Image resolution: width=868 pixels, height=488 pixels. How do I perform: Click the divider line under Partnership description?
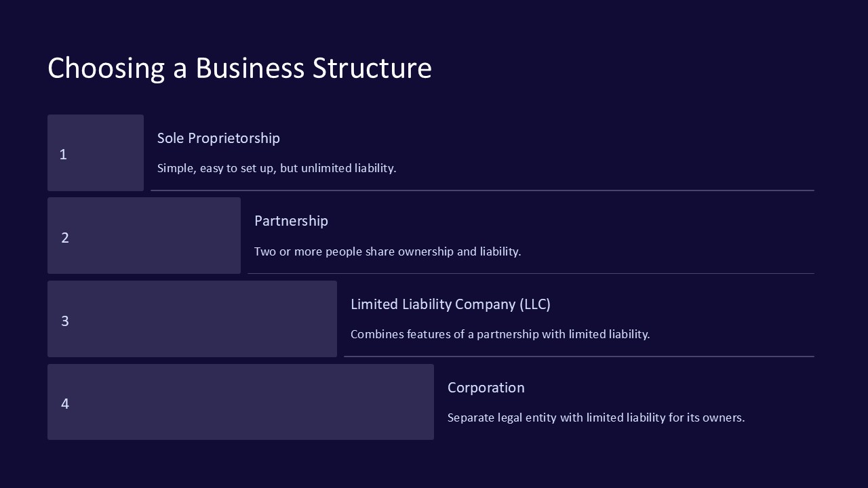click(530, 274)
